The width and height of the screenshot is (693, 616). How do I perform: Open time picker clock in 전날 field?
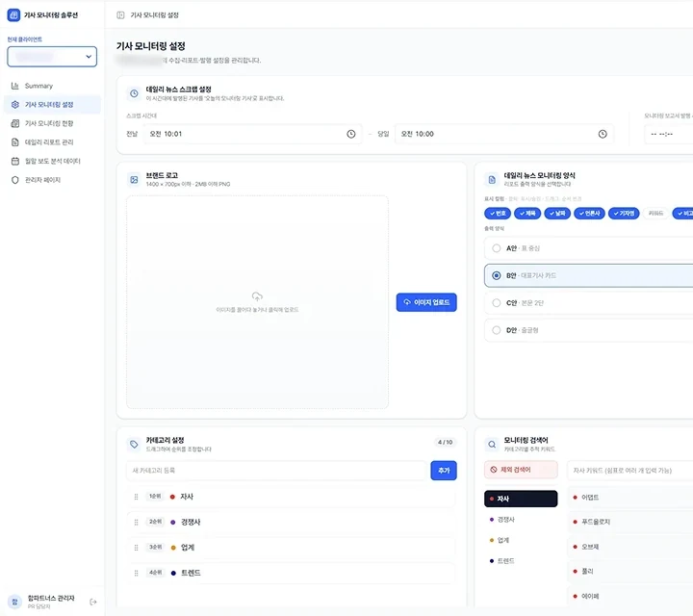tap(351, 134)
